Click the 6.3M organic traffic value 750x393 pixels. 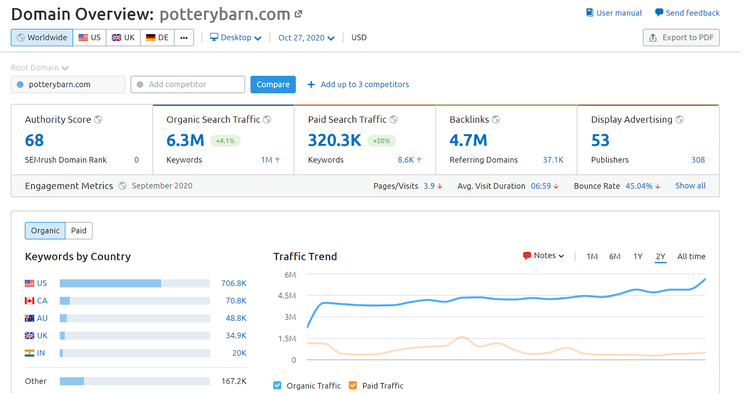(185, 140)
